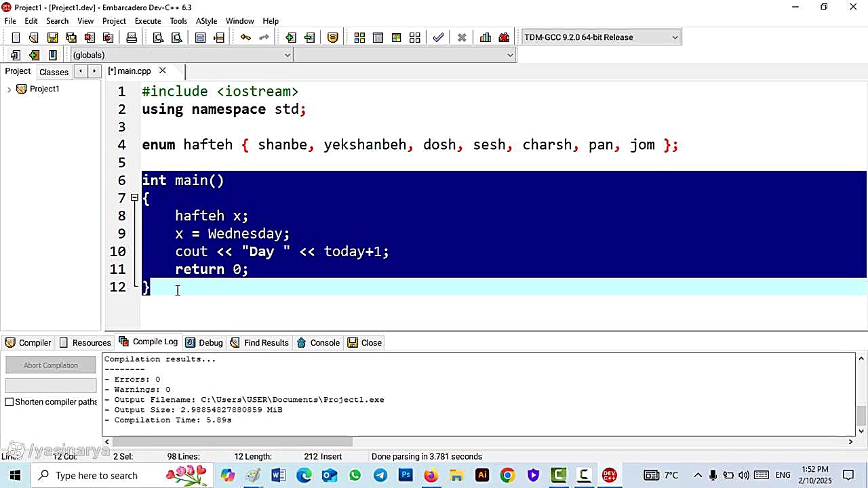
Task: Open the Find Results tab
Action: pyautogui.click(x=260, y=343)
